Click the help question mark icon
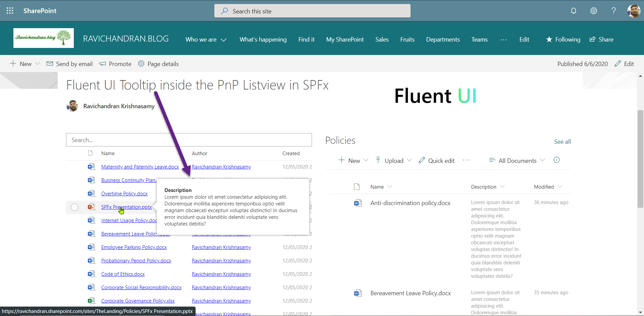The height and width of the screenshot is (316, 644). click(x=613, y=11)
